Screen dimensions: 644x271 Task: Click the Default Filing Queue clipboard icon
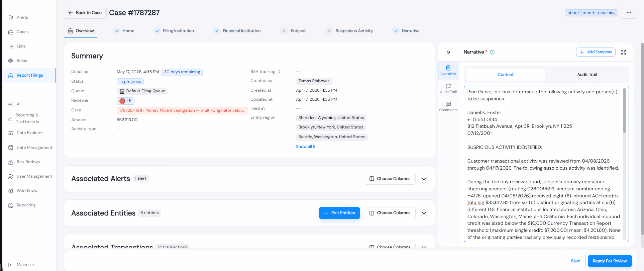122,91
